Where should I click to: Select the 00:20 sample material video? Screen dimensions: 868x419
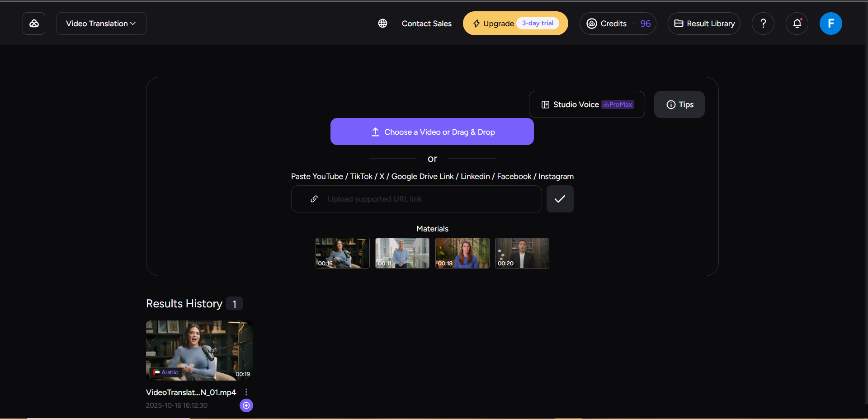pos(522,253)
